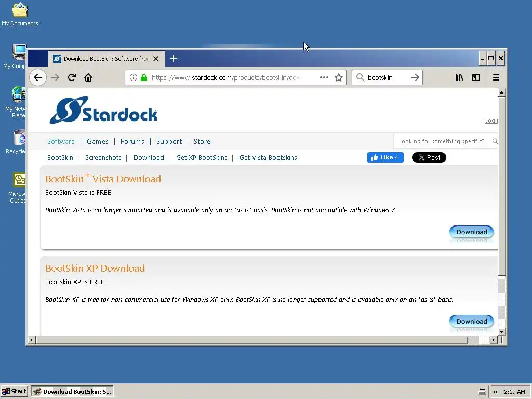The height and width of the screenshot is (399, 532).
Task: Open the Store navigation item
Action: (x=202, y=141)
